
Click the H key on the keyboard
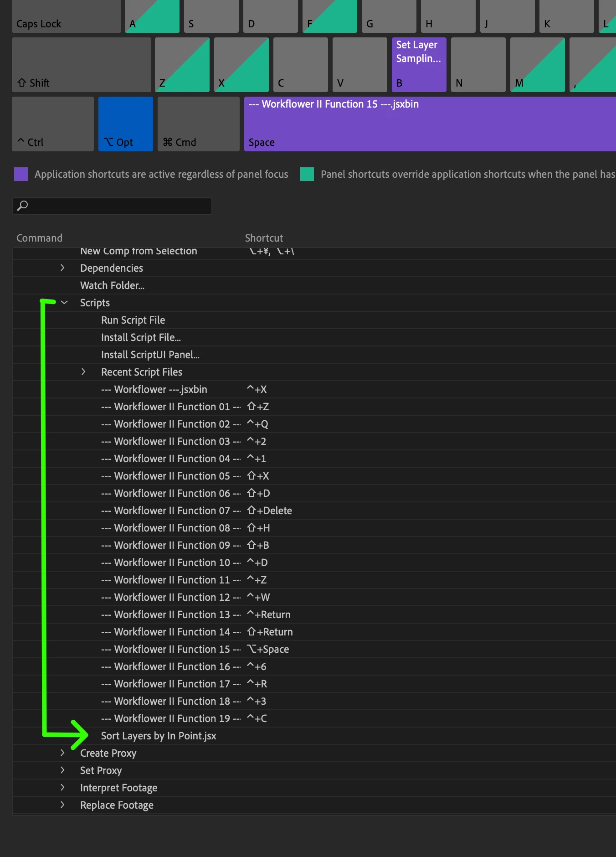tap(448, 16)
